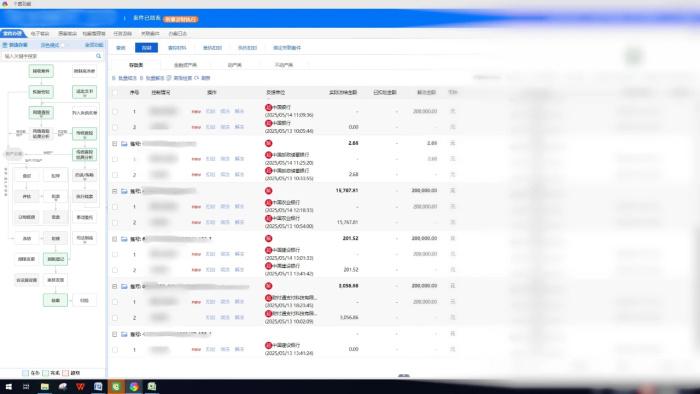Click 续冻 on row 2025/05/13 10:05:44
Screen dimensions: 700x394
tap(225, 127)
